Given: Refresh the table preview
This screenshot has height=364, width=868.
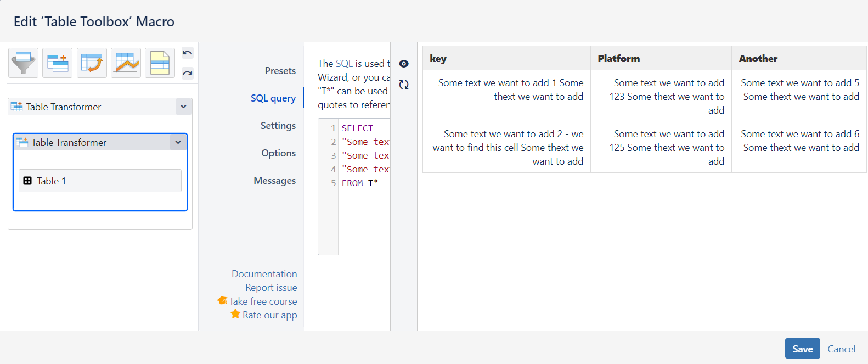Looking at the screenshot, I should (x=404, y=85).
